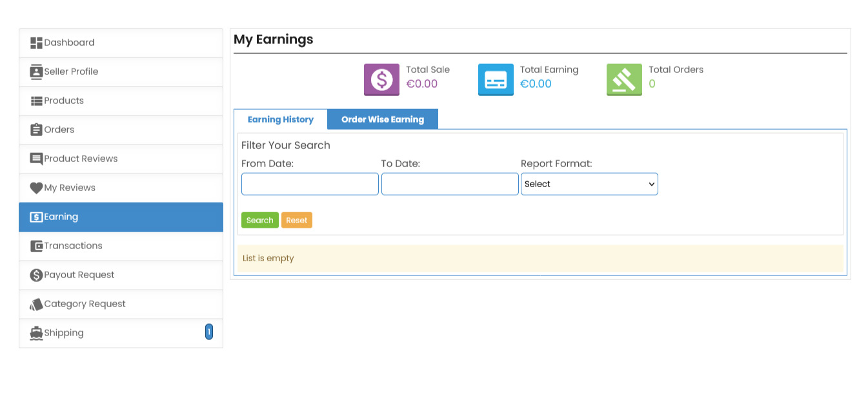The image size is (868, 398).
Task: Click the Category Request tags icon
Action: pyautogui.click(x=36, y=304)
